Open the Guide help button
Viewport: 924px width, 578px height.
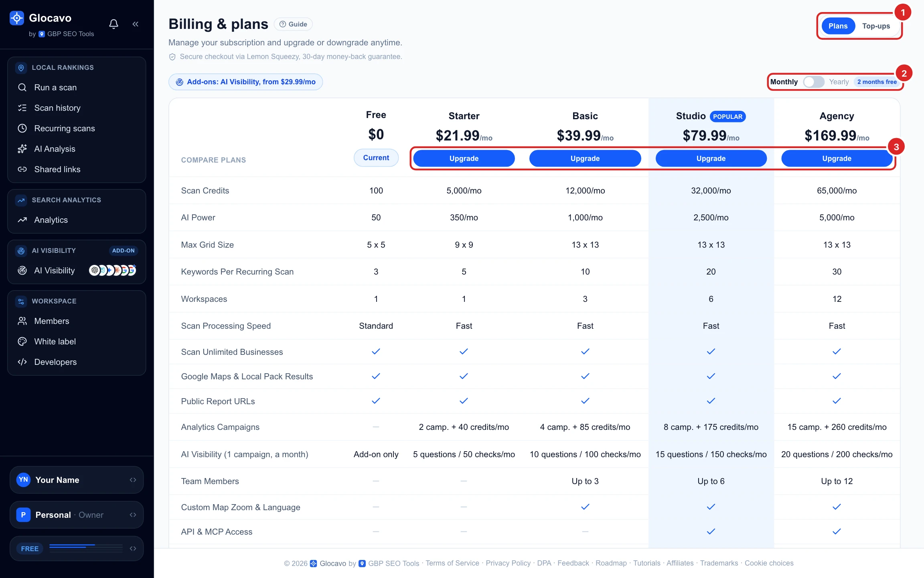[293, 24]
